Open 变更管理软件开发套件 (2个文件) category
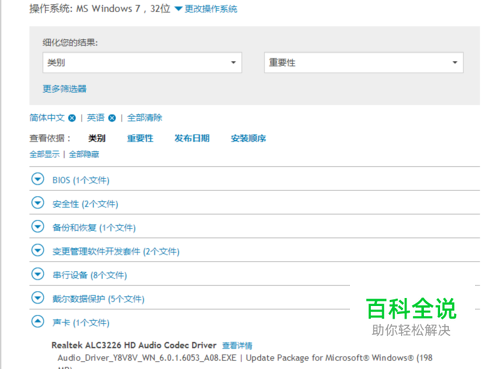Image resolution: width=500 pixels, height=369 pixels. tap(116, 251)
